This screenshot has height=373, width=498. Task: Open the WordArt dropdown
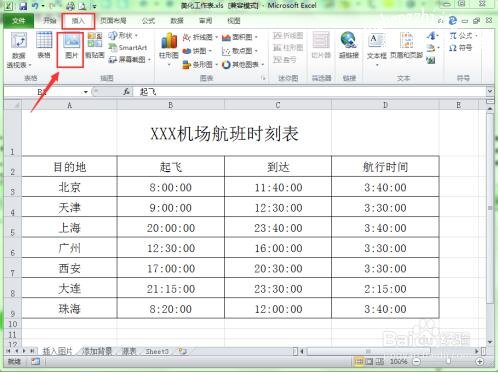433,36
